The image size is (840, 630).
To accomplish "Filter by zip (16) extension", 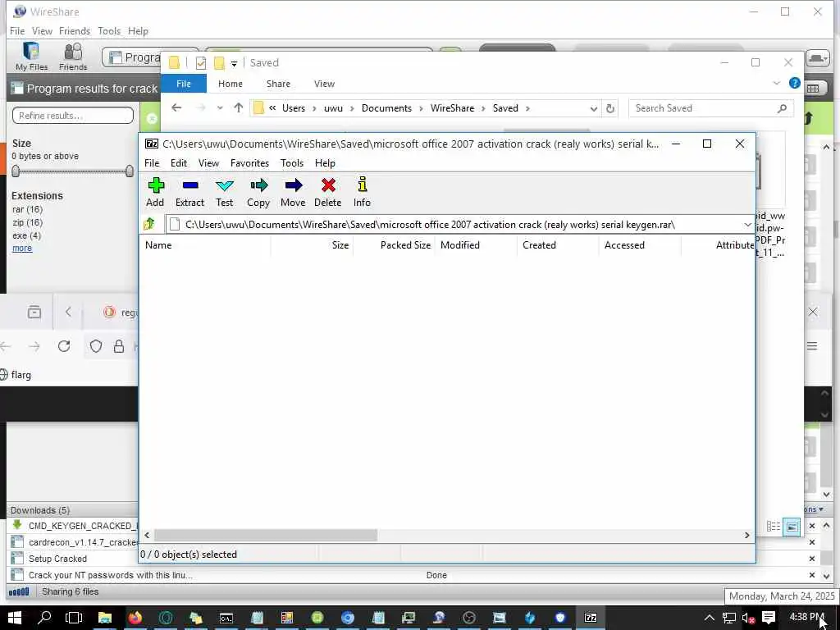I will (27, 222).
